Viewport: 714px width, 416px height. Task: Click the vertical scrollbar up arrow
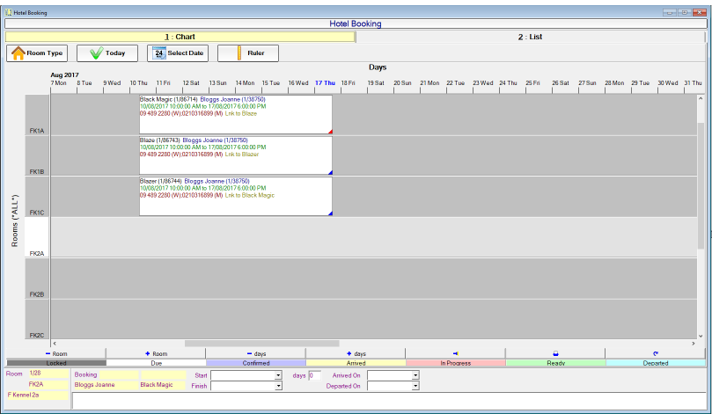click(701, 99)
